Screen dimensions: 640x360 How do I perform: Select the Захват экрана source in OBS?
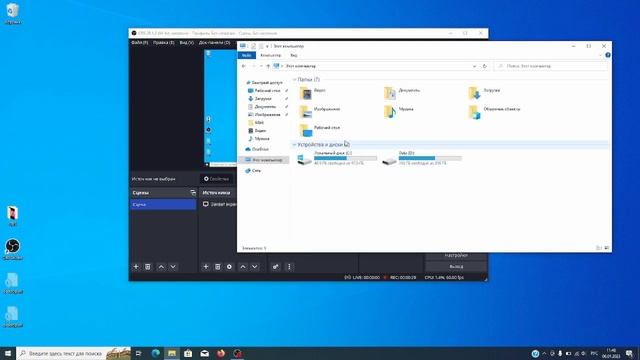[219, 204]
